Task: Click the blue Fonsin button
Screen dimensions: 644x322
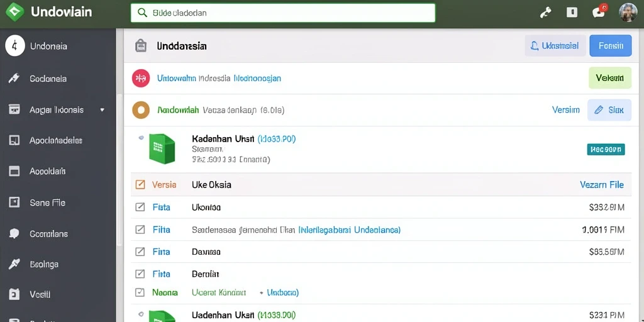Action: click(x=610, y=45)
